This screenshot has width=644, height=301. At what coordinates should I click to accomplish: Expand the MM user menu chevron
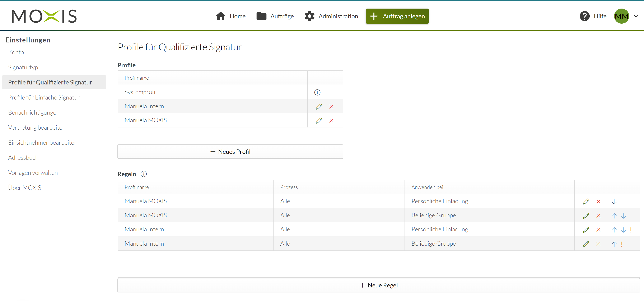tap(636, 16)
